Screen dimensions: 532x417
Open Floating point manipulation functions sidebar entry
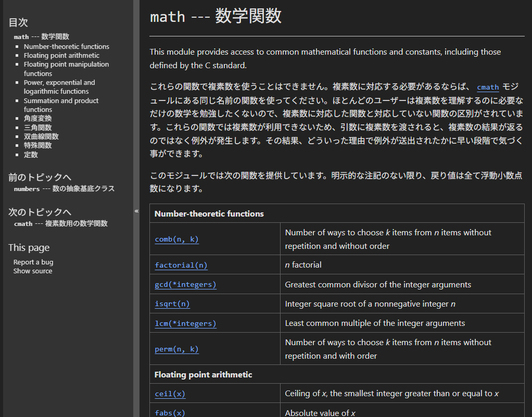66,69
